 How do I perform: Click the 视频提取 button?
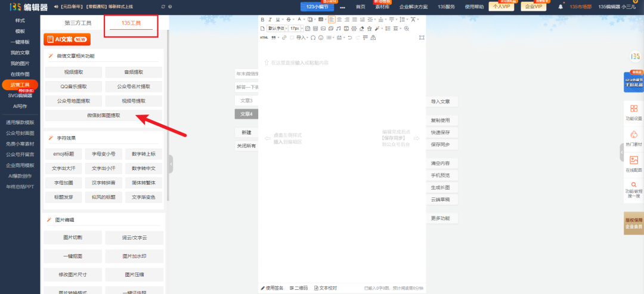coord(73,72)
